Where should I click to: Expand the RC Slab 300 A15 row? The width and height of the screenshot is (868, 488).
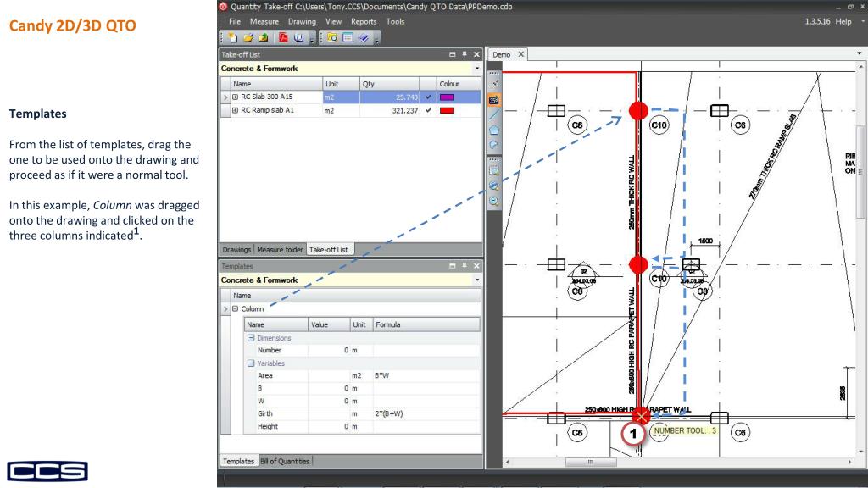point(236,97)
